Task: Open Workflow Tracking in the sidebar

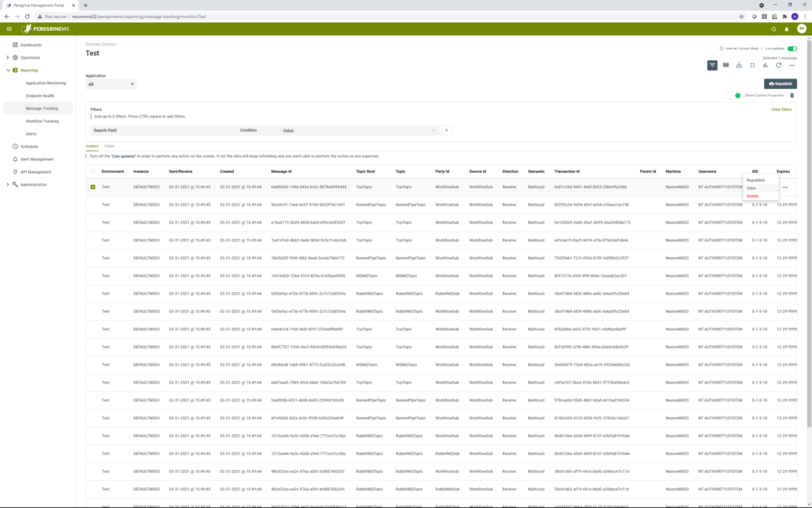Action: 42,121
